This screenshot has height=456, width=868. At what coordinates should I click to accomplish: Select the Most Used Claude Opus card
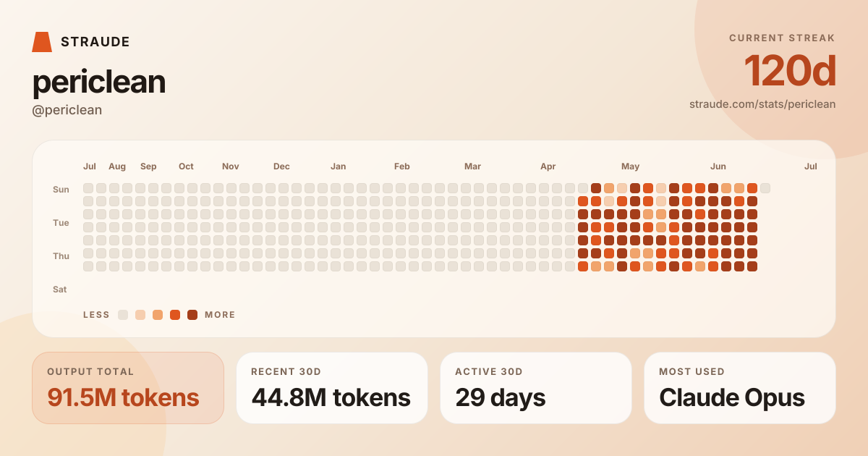[x=740, y=388]
